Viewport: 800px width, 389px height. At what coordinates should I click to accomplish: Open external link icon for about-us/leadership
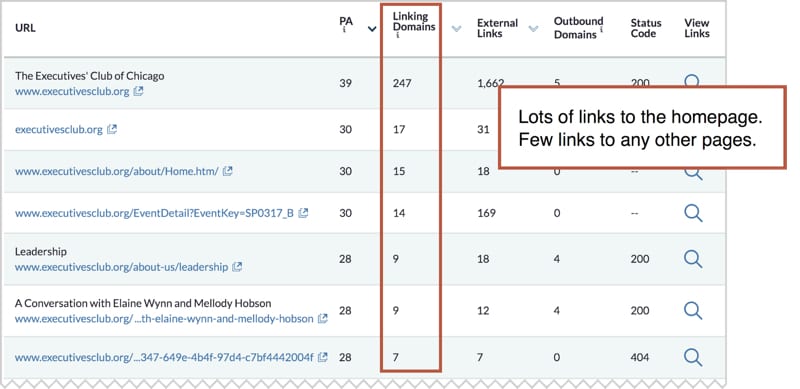tap(237, 267)
